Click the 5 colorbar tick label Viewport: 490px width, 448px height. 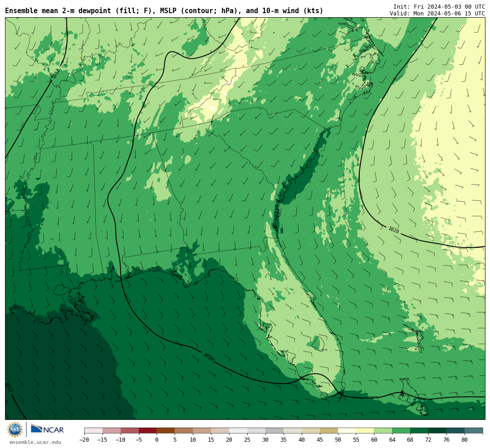[175, 440]
